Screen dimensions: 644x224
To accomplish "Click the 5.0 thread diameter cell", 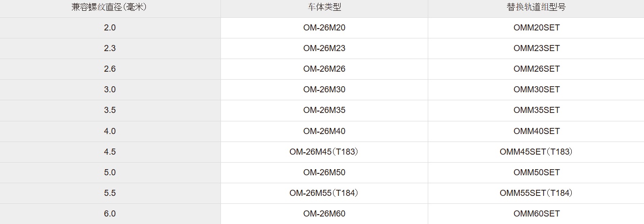I will pos(109,172).
